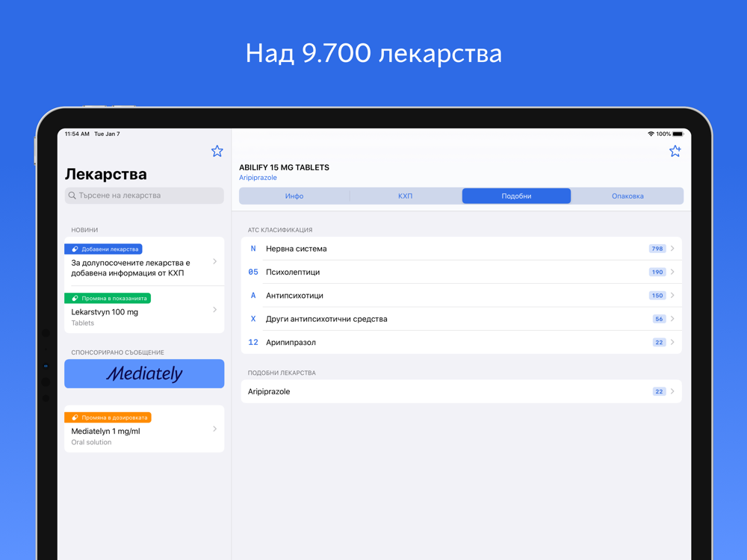Tap the battery status icon
This screenshot has height=560, width=747.
pyautogui.click(x=678, y=134)
